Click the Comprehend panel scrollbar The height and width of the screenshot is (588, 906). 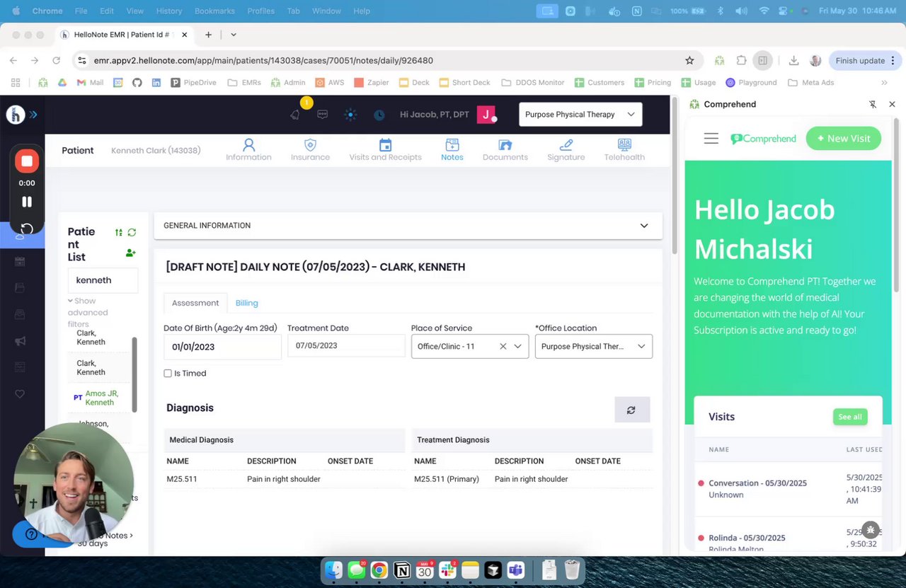898,205
